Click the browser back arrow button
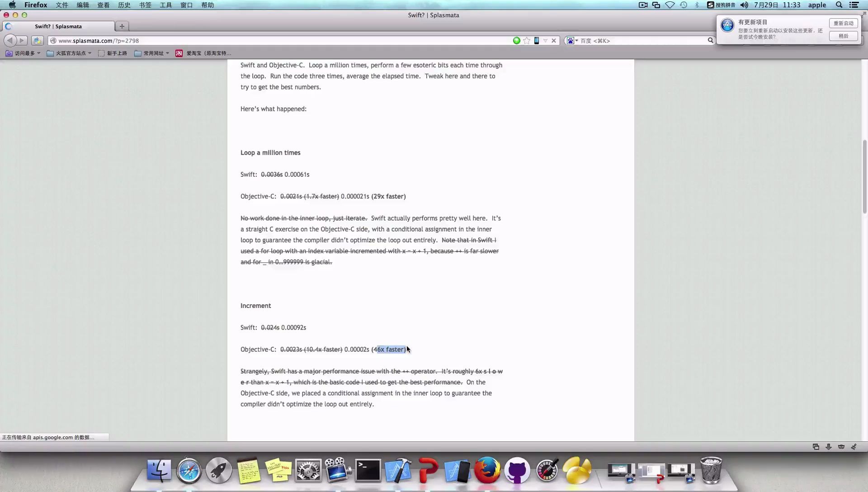Image resolution: width=868 pixels, height=492 pixels. click(x=10, y=41)
